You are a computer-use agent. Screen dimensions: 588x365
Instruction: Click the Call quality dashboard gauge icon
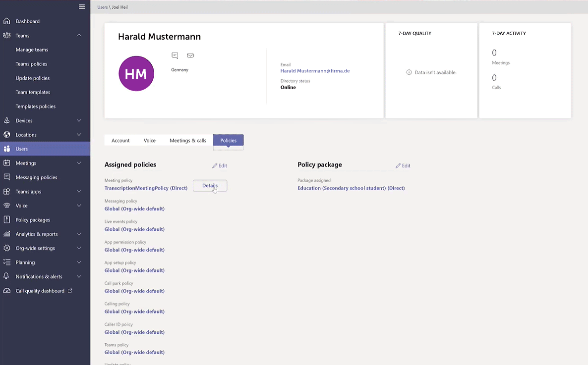pos(7,291)
